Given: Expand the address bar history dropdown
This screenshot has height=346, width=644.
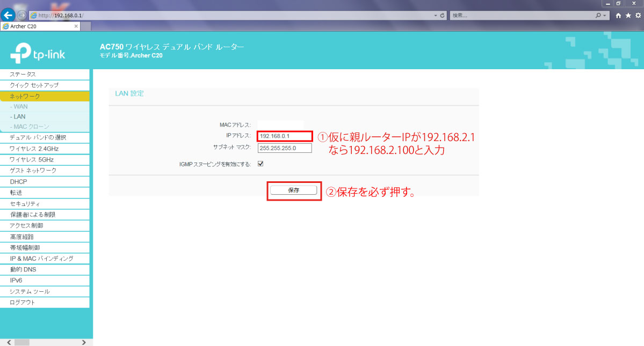Looking at the screenshot, I should [x=436, y=16].
